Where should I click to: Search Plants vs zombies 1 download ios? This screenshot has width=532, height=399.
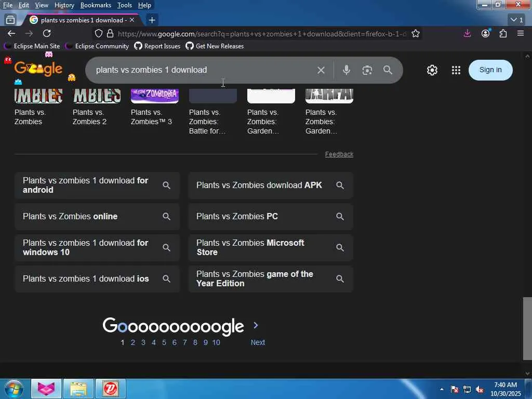pyautogui.click(x=97, y=279)
